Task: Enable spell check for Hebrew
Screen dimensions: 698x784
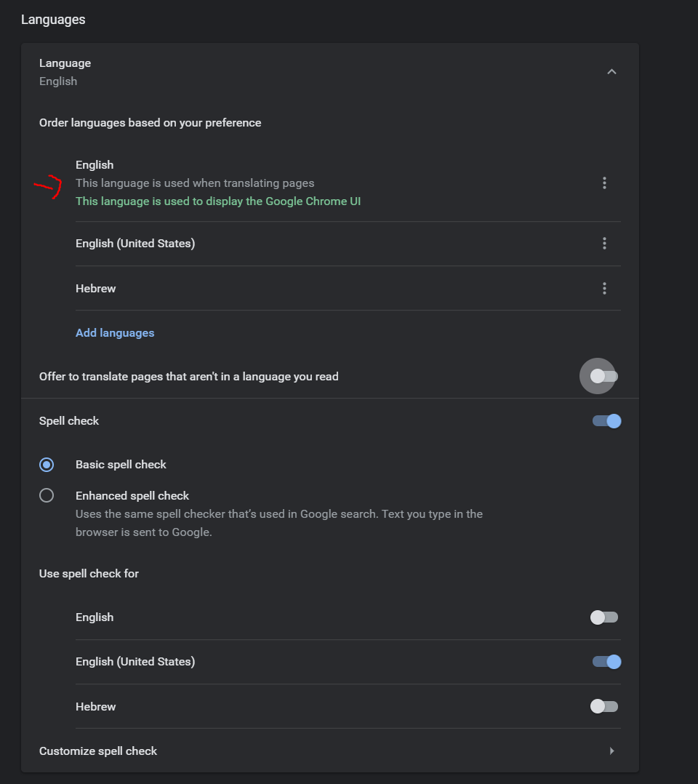Action: pos(604,706)
